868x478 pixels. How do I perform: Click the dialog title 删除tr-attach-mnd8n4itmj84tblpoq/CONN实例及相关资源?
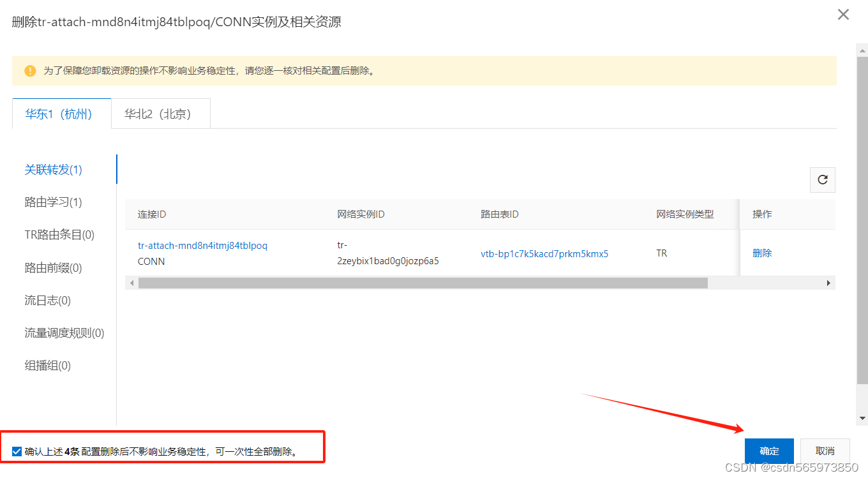tap(177, 22)
